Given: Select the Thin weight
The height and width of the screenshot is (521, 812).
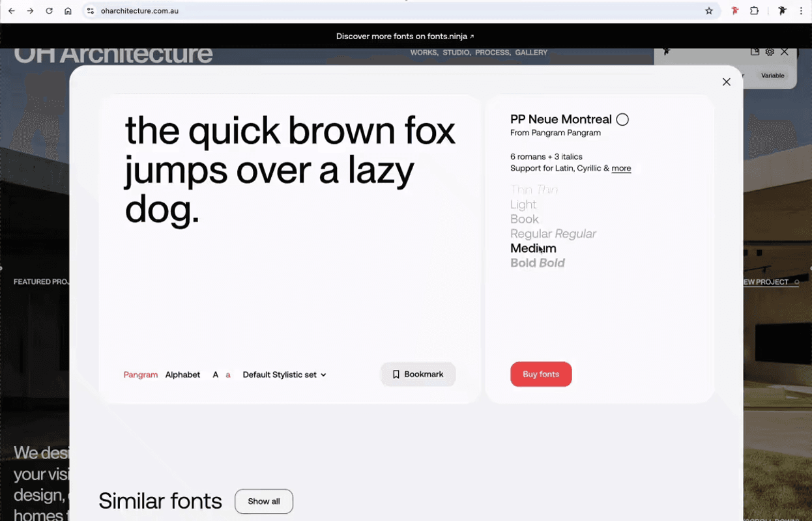Looking at the screenshot, I should tap(521, 190).
